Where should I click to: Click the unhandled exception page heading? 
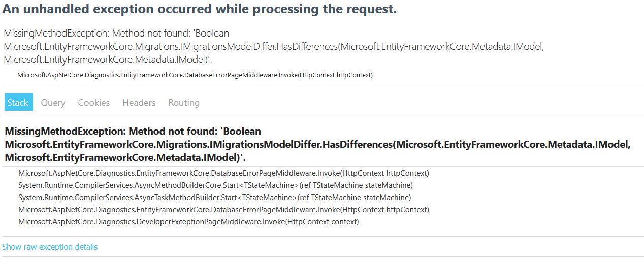[199, 9]
